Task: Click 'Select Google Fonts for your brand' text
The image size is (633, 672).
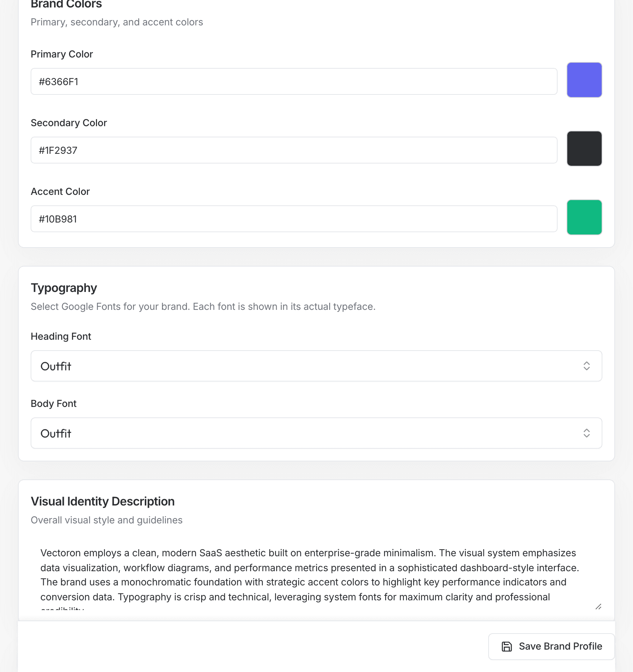Action: [x=110, y=307]
